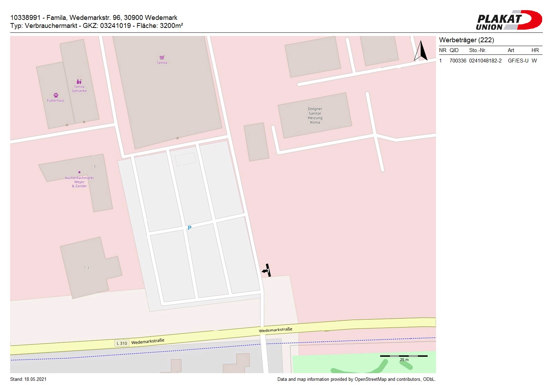Click the blue parking P symbol
Viewport: 554px width, 392px height.
tap(190, 228)
